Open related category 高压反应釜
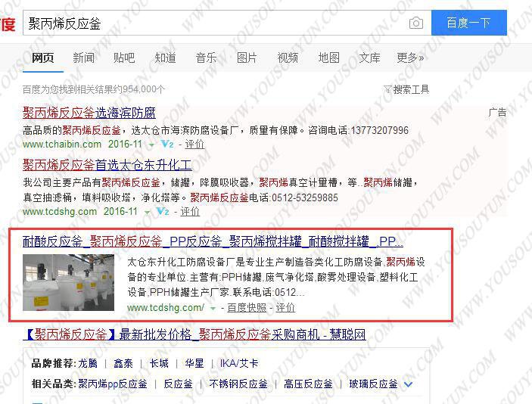Viewport: 532px width, 404px height. (308, 384)
